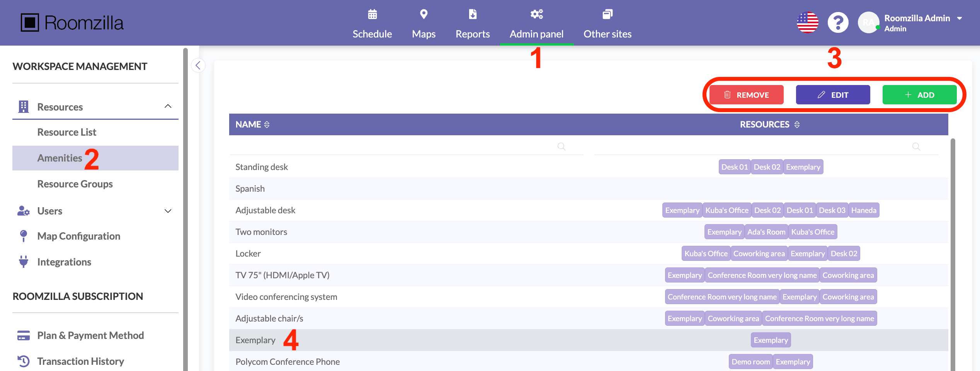Open the Reports tab
Image resolution: width=980 pixels, height=371 pixels.
coord(472,24)
